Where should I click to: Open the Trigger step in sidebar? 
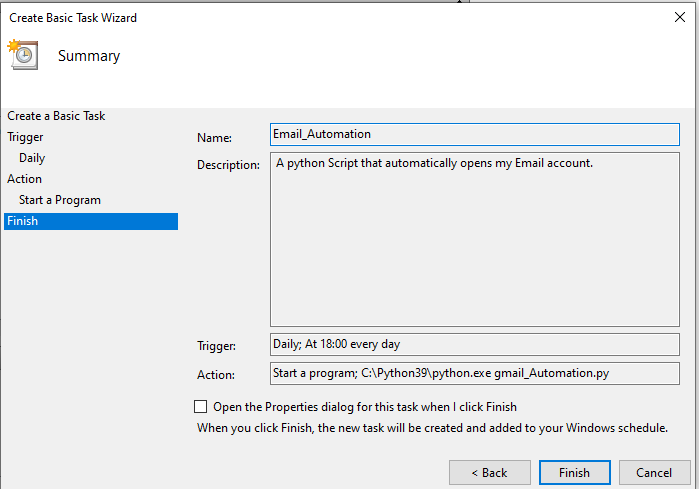click(x=25, y=137)
